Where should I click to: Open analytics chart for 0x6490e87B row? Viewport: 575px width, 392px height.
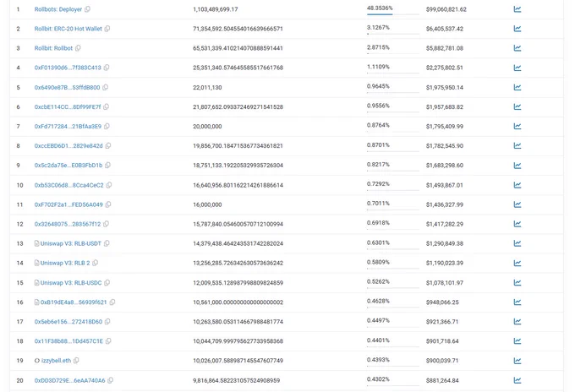(x=517, y=87)
